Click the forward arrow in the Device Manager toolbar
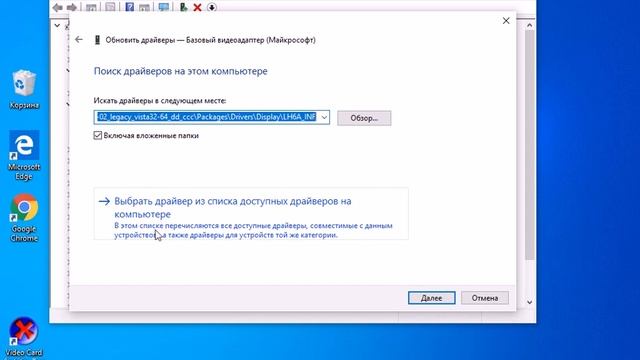This screenshot has width=640, height=360. [x=72, y=7]
